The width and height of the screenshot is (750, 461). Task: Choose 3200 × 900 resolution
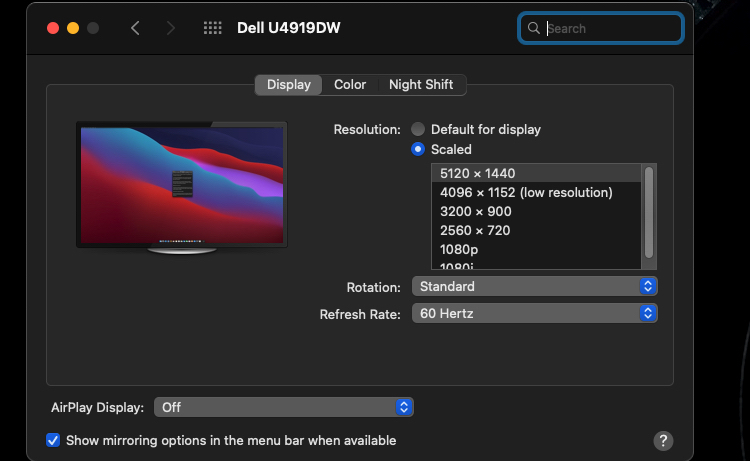point(536,211)
